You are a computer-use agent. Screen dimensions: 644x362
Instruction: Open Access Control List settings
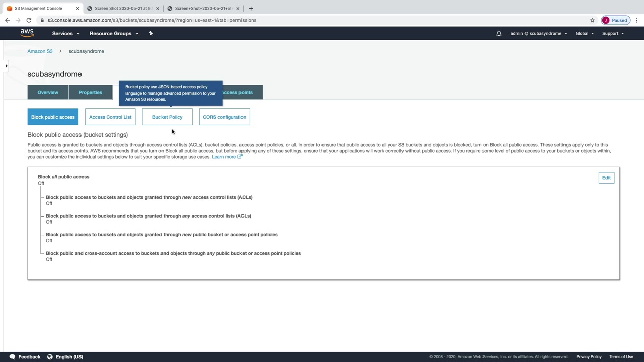(x=110, y=117)
